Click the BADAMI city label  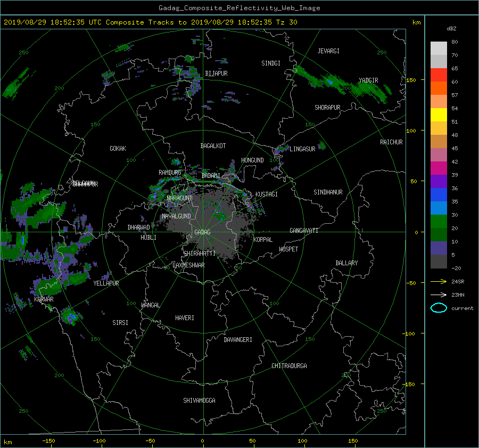[x=211, y=176]
